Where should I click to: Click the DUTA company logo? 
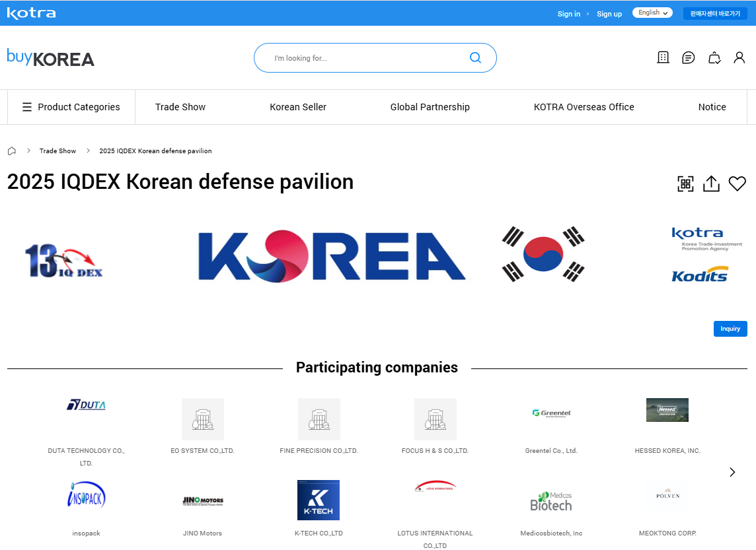click(x=87, y=405)
